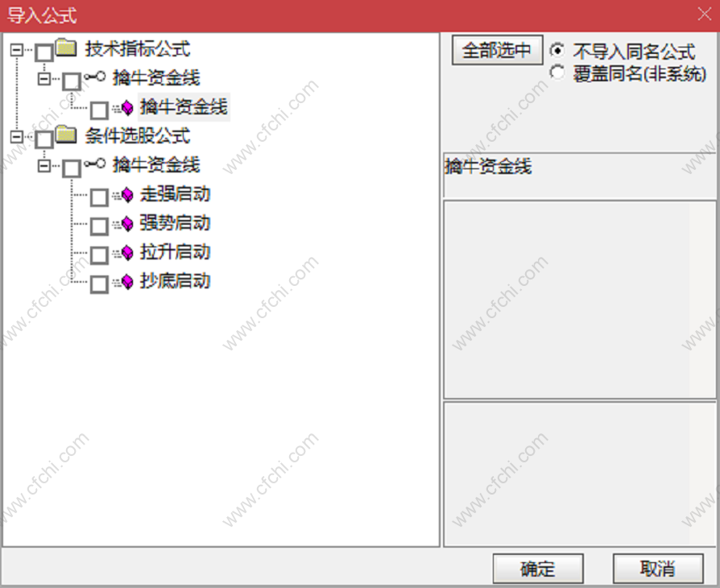720x588 pixels.
Task: Click the 全部选中 button
Action: (x=497, y=50)
